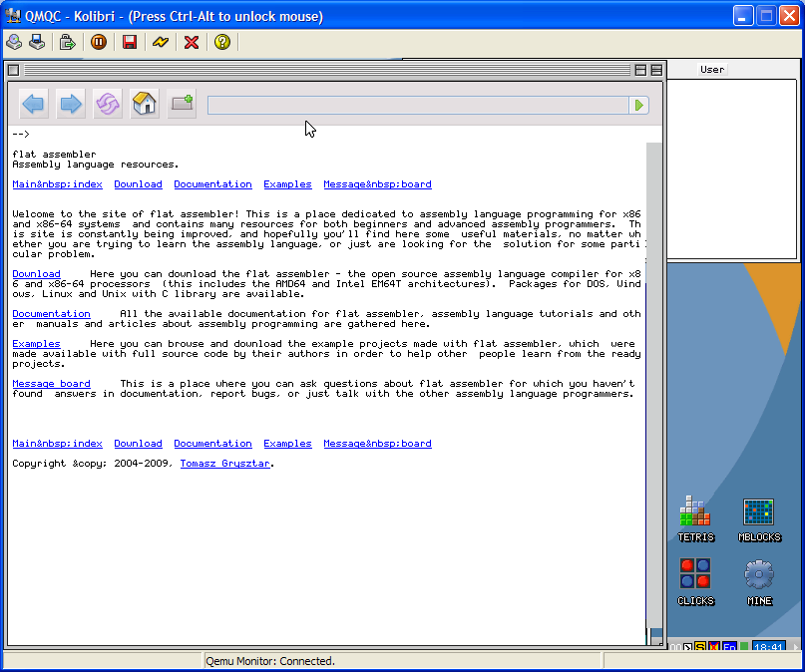Toggle the green indicator in the system tray

coord(743,646)
